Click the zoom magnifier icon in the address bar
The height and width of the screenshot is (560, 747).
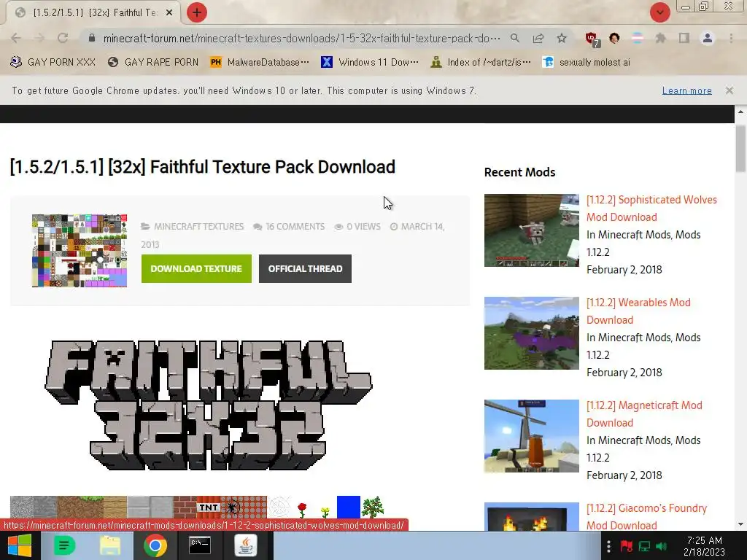click(x=515, y=38)
